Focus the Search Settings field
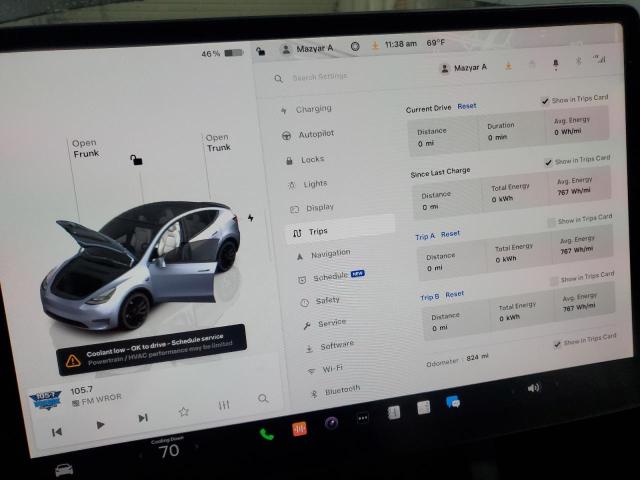The width and height of the screenshot is (640, 480). point(320,76)
